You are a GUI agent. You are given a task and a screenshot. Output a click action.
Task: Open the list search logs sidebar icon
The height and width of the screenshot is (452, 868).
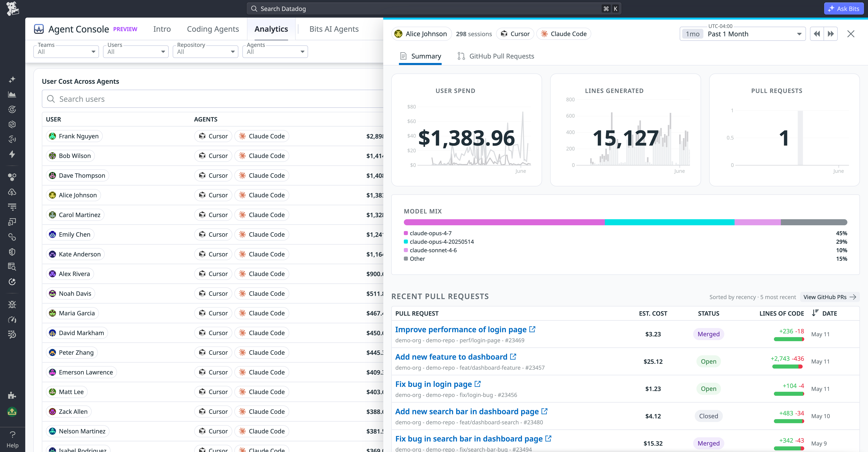(x=12, y=335)
